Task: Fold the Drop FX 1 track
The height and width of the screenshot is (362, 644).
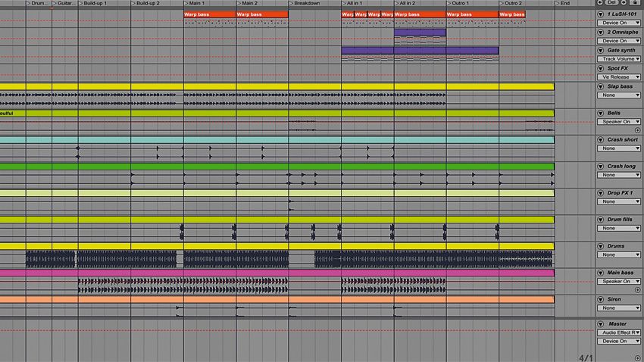Action: (x=601, y=193)
